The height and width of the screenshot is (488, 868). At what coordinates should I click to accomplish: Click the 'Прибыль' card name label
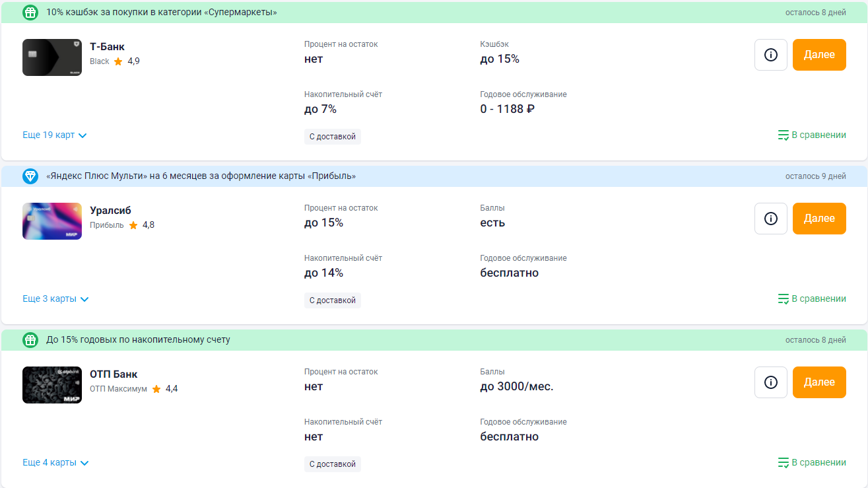coord(107,225)
